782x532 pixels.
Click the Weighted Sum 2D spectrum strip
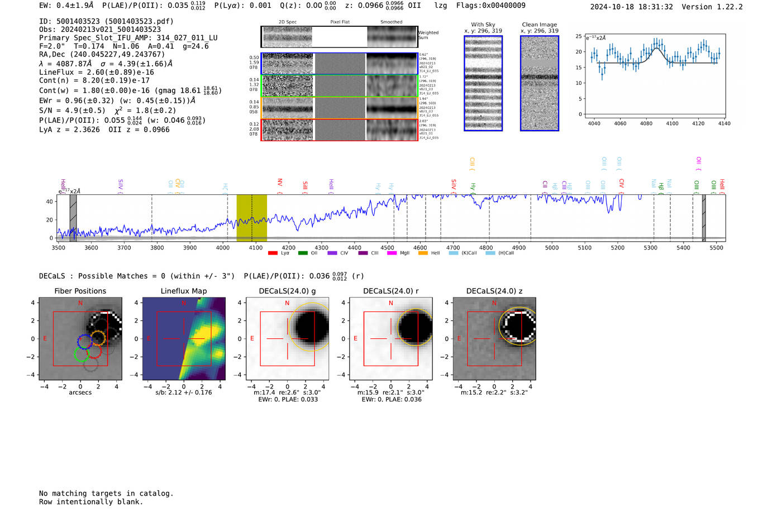[x=339, y=37]
